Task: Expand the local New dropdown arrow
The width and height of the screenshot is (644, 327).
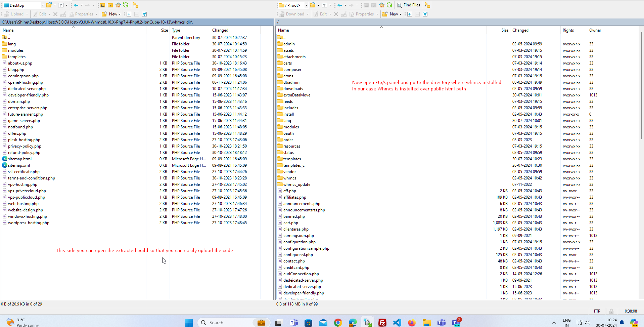Action: pyautogui.click(x=120, y=14)
